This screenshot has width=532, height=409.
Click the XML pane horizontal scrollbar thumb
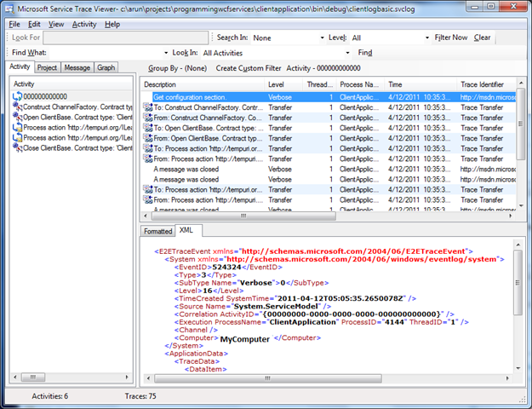pyautogui.click(x=267, y=377)
